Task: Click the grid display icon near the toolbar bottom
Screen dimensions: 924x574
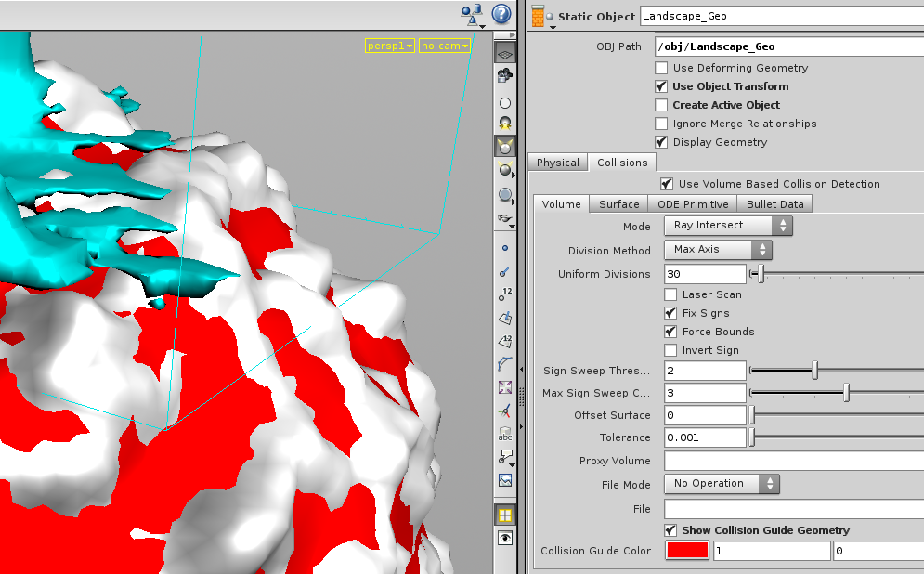Action: coord(505,515)
